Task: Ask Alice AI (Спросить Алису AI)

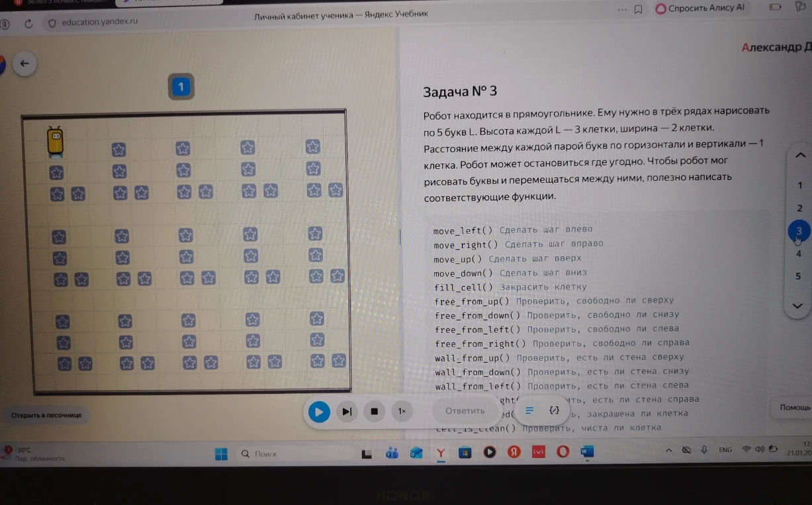Action: (701, 9)
